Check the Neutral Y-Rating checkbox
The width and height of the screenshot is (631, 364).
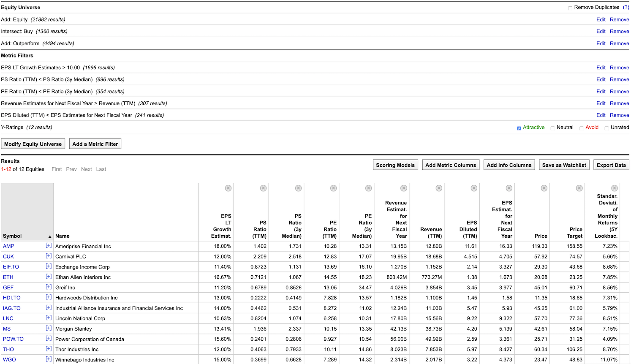[552, 128]
